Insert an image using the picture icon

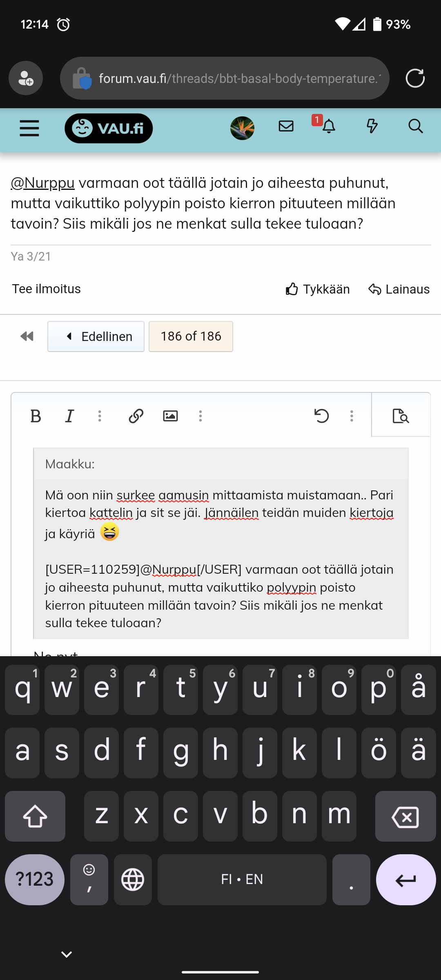click(x=170, y=416)
